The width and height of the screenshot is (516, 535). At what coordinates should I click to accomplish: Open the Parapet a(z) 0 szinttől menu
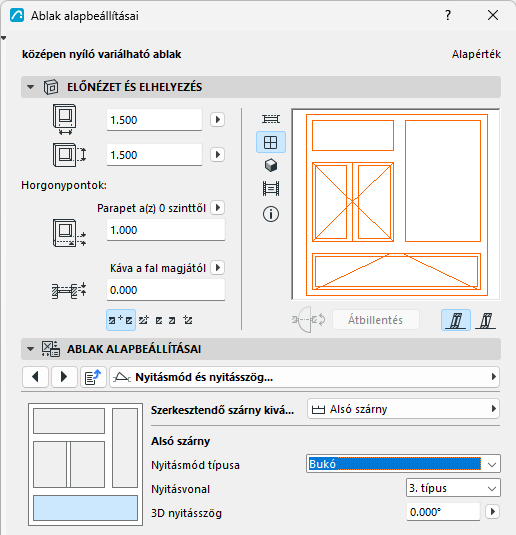coord(217,207)
